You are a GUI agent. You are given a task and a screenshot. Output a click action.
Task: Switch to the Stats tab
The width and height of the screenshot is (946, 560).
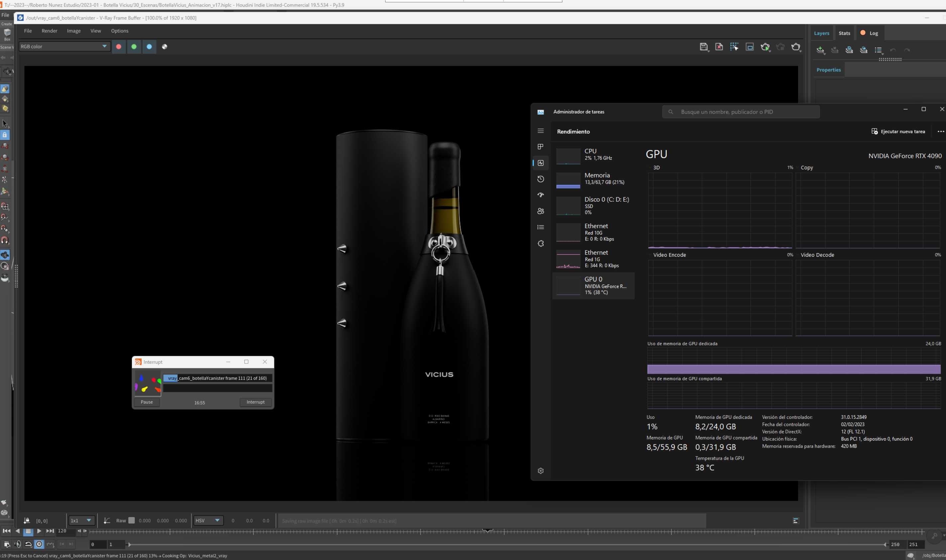tap(844, 33)
